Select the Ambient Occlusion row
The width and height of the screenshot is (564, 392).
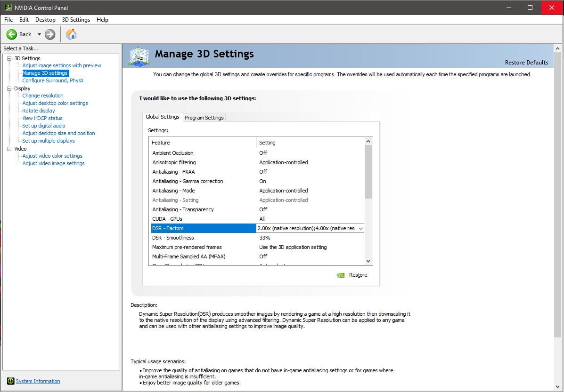click(x=257, y=153)
